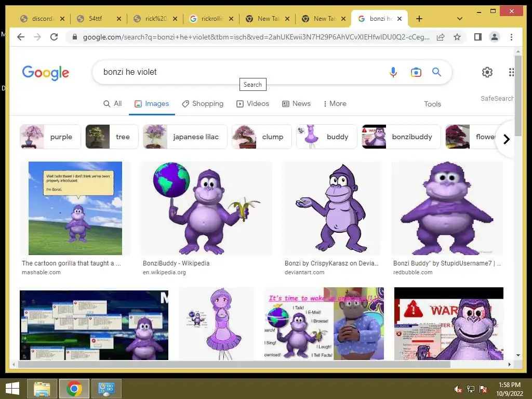Click the vertical scrollbar thumb

518,96
